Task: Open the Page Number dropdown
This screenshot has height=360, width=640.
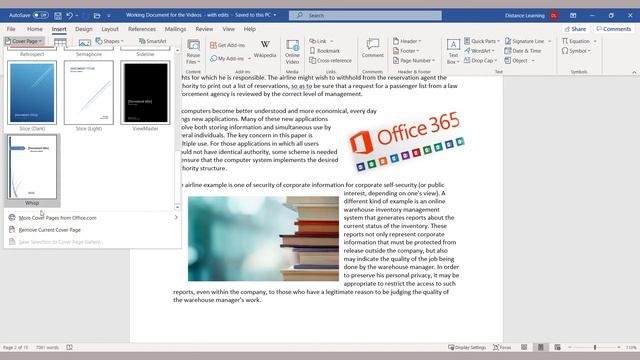Action: click(414, 60)
